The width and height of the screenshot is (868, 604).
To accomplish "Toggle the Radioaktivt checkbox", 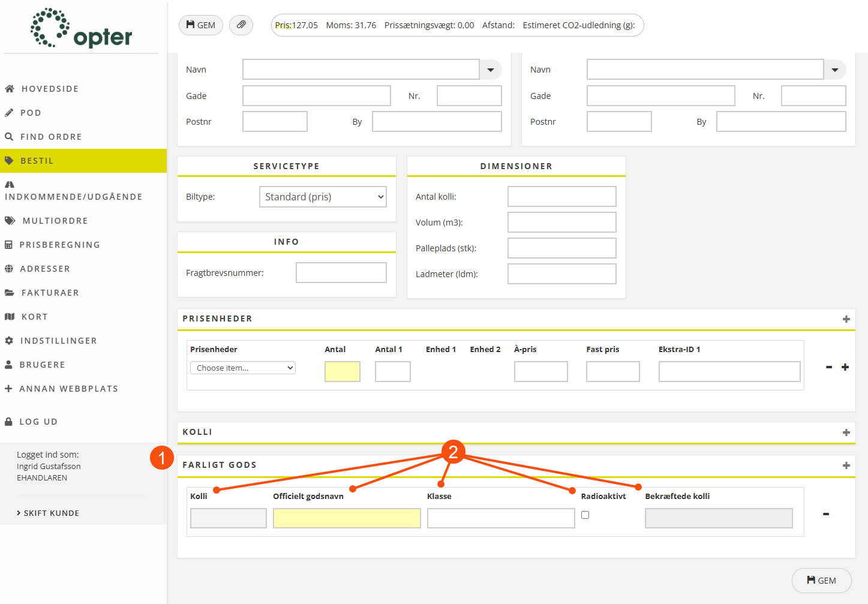I will pyautogui.click(x=585, y=515).
